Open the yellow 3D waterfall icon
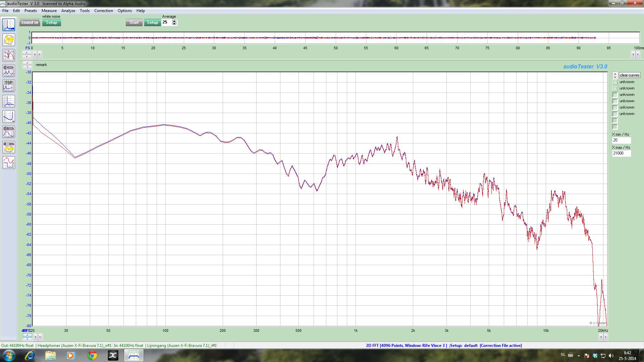The width and height of the screenshot is (644, 362). click(x=9, y=40)
